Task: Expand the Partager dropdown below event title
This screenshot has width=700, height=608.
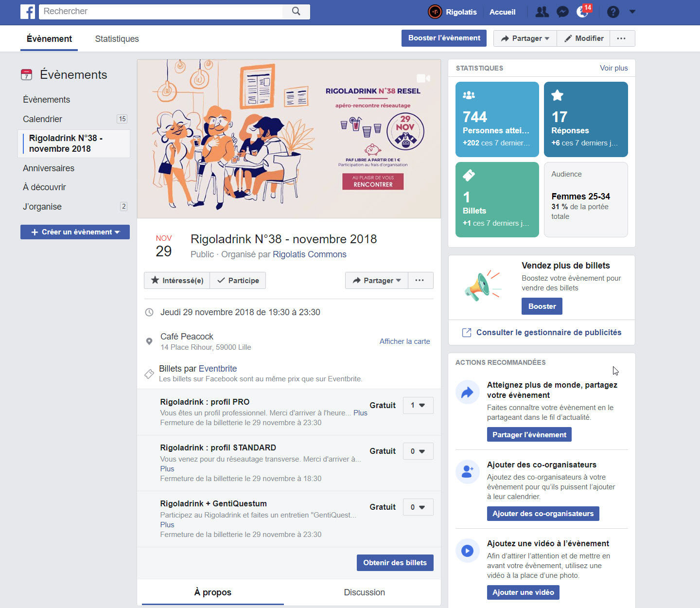Action: [x=377, y=281]
